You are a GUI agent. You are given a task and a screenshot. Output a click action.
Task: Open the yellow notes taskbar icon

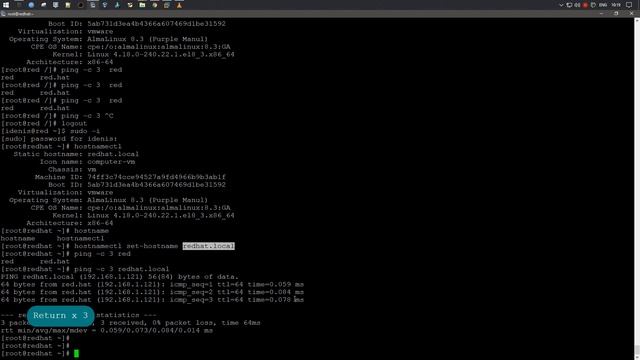pos(68,5)
